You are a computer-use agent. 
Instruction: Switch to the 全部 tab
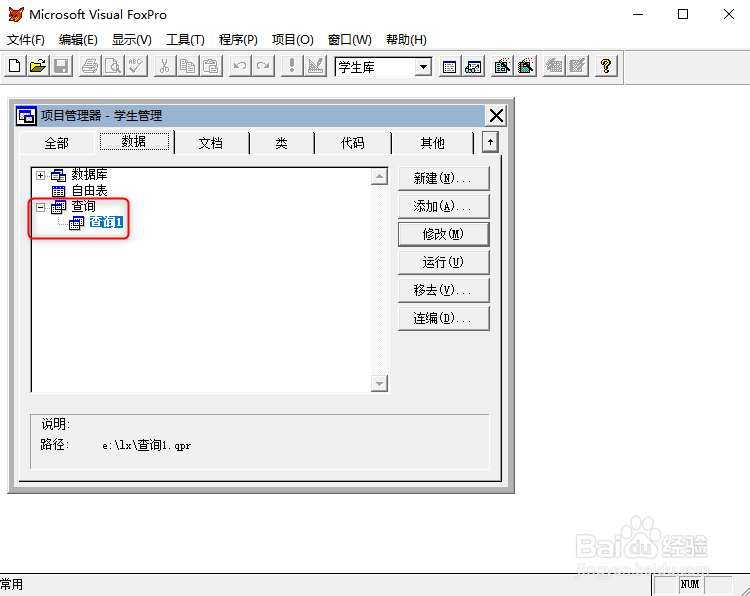tap(56, 143)
